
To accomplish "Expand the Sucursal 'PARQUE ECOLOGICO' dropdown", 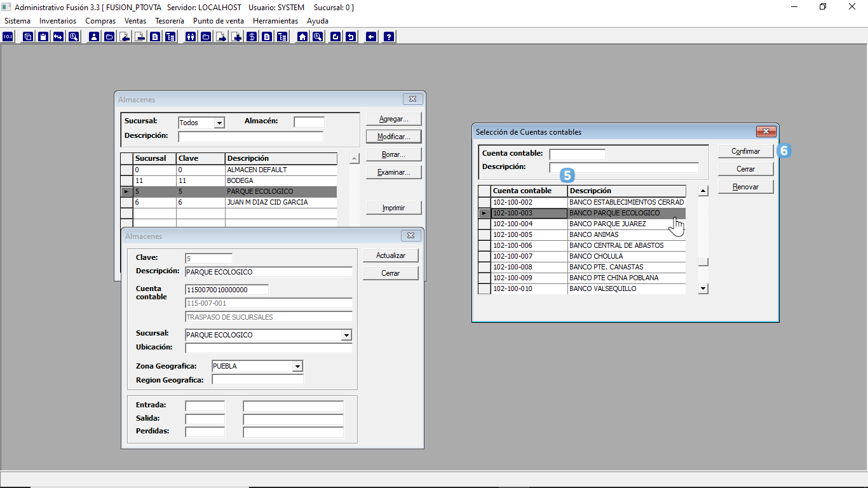I will pyautogui.click(x=346, y=335).
